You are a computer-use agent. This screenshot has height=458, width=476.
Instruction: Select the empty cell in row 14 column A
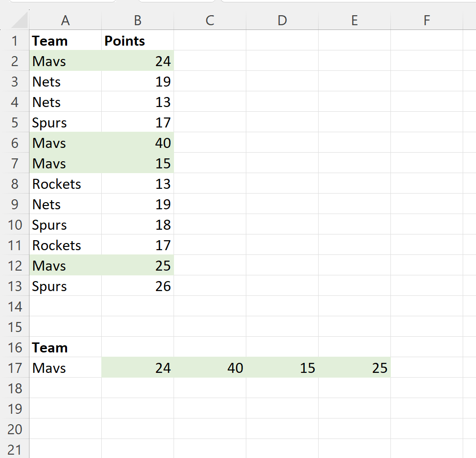[x=65, y=306]
